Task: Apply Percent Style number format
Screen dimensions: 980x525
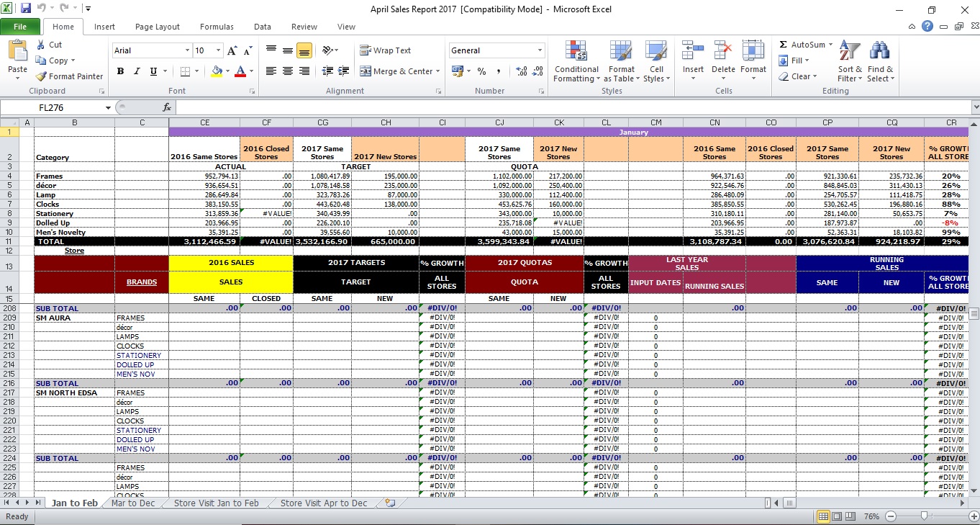Action: (481, 71)
